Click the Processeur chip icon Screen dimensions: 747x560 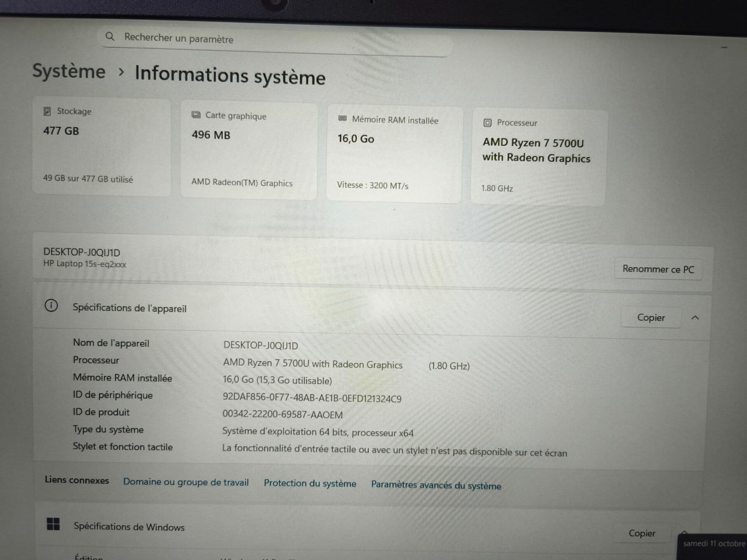pos(487,123)
